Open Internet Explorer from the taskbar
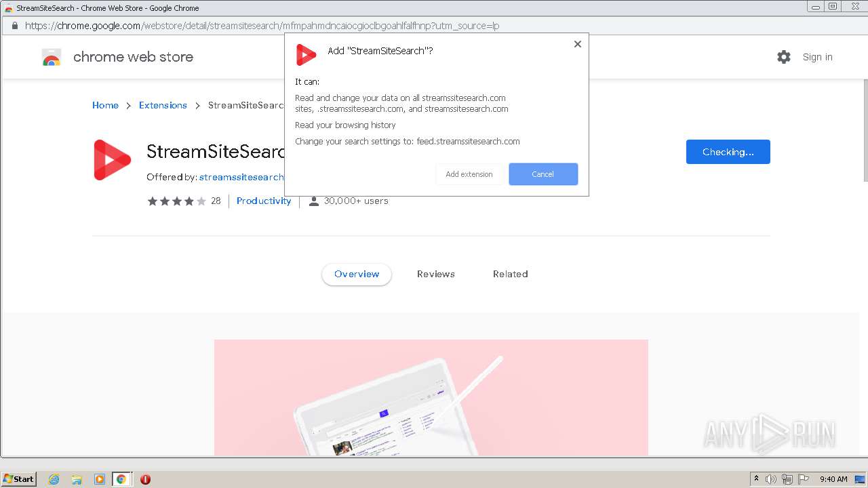The width and height of the screenshot is (868, 488). [x=54, y=479]
